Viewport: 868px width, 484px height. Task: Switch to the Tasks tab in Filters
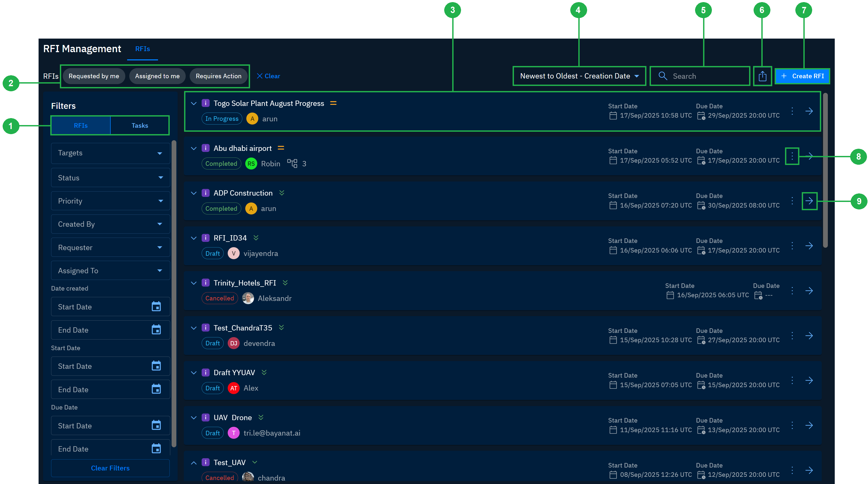point(139,125)
